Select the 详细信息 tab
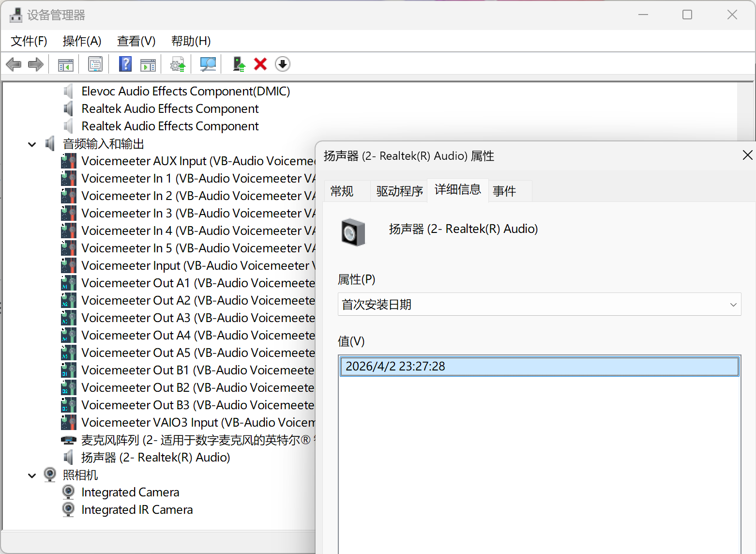This screenshot has width=756, height=554. click(x=458, y=190)
